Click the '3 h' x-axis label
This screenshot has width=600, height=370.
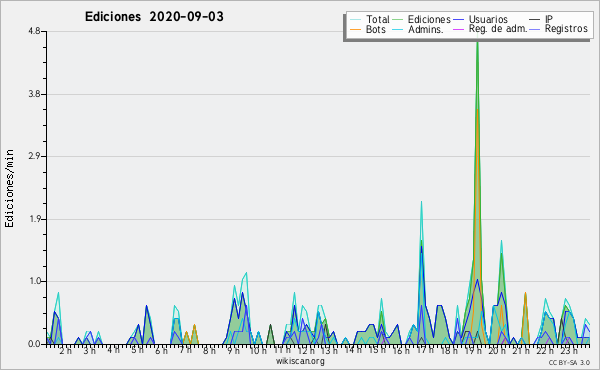(90, 351)
